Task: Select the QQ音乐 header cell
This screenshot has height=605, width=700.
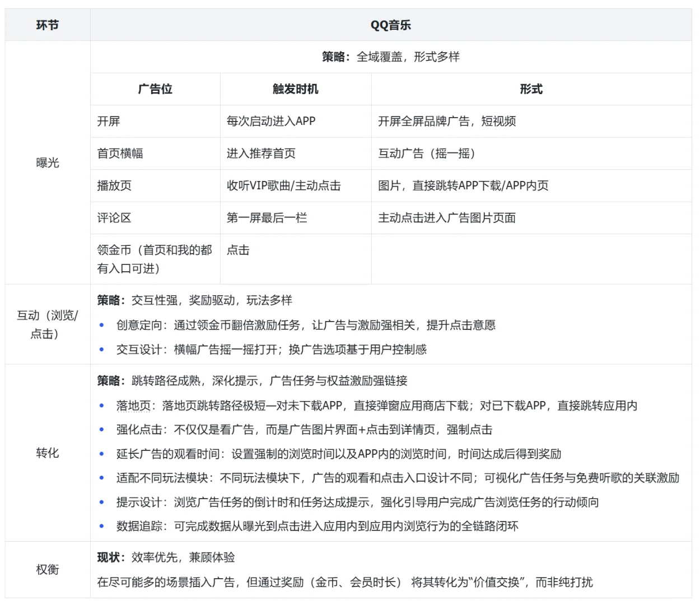Action: coord(392,25)
